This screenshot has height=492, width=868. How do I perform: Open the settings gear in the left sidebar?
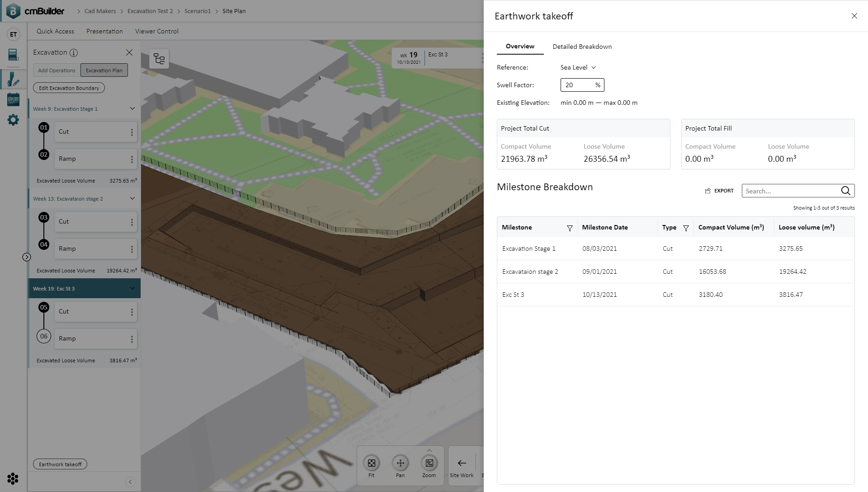(13, 119)
